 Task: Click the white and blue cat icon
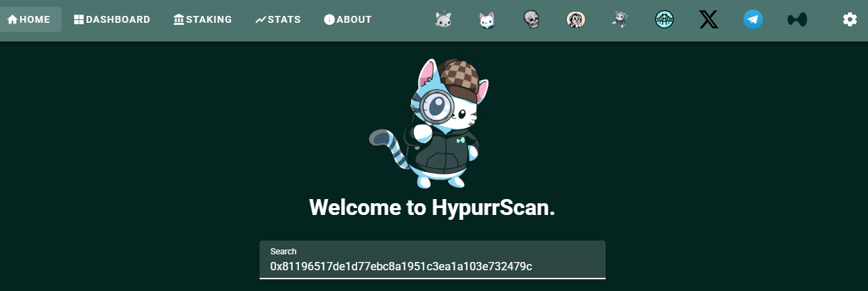click(x=488, y=19)
